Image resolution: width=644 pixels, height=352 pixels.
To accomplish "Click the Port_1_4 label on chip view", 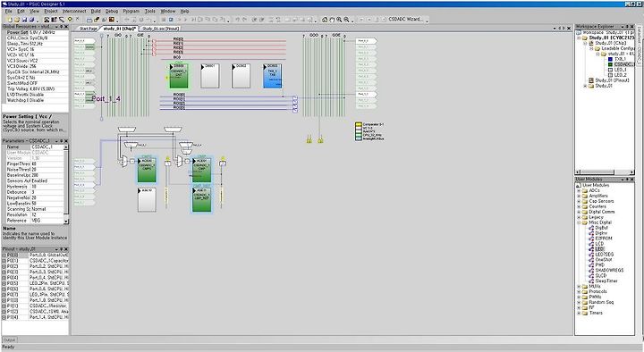I will [106, 99].
